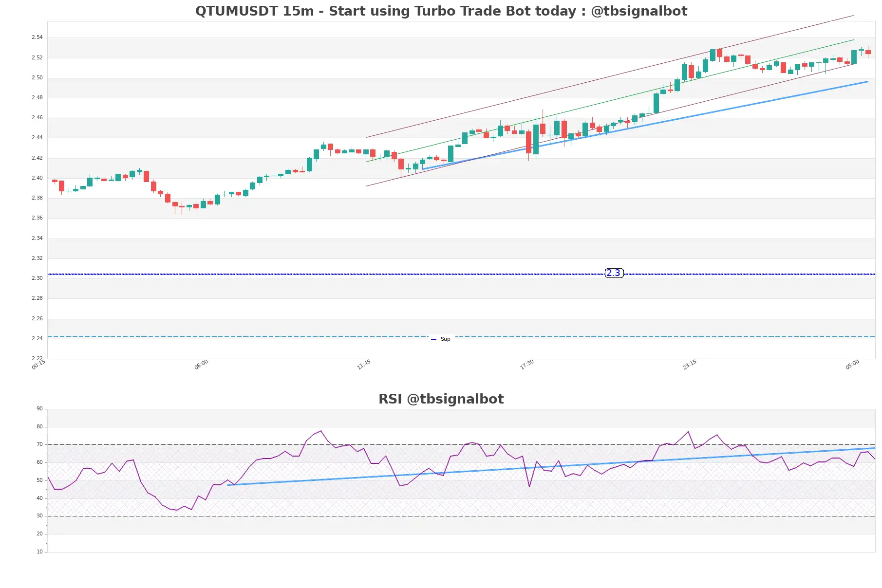Click the RSI 50 axis label

tap(39, 480)
